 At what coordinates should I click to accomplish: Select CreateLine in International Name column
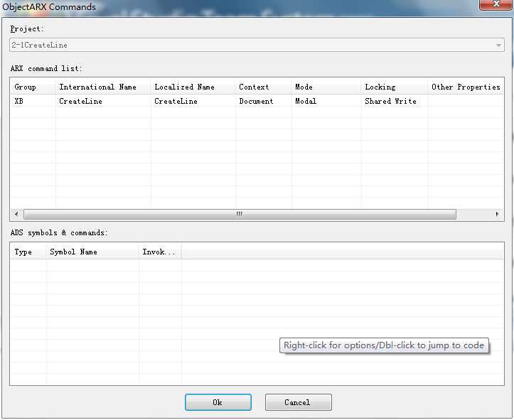[x=80, y=101]
